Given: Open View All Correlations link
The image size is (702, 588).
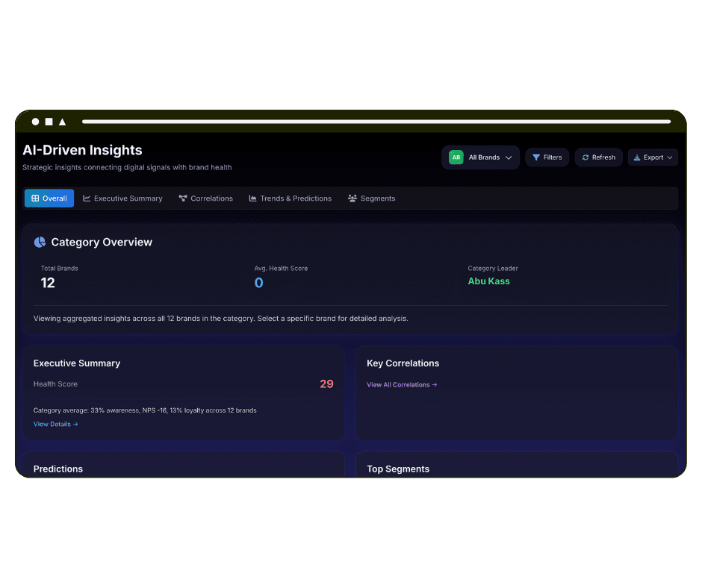Looking at the screenshot, I should point(402,385).
